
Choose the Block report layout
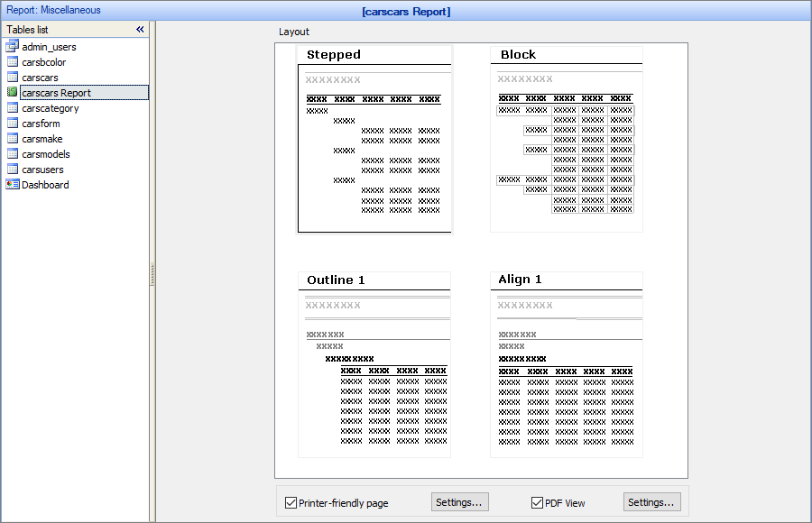coord(567,140)
